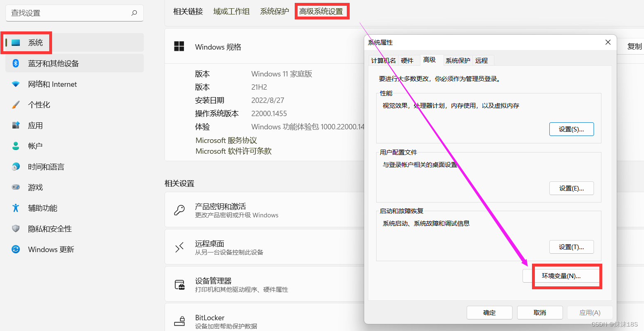The image size is (644, 331).
Task: Click the personalization paintbrush icon
Action: coord(16,105)
